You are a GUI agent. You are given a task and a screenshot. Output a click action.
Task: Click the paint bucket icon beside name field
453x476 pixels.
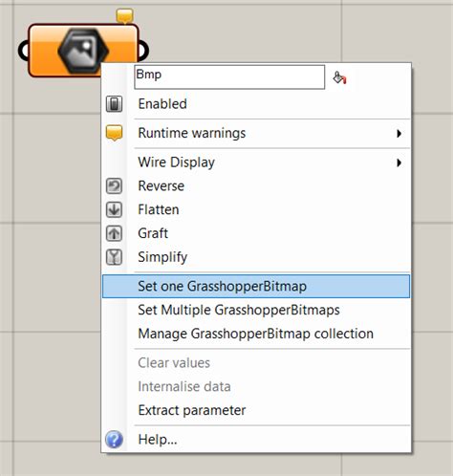click(339, 77)
